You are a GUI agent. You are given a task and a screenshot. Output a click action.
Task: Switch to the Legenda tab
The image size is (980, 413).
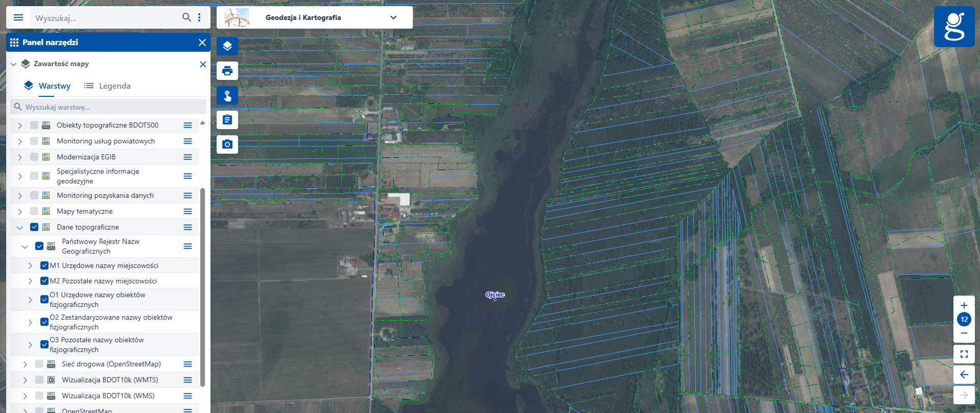tap(107, 86)
